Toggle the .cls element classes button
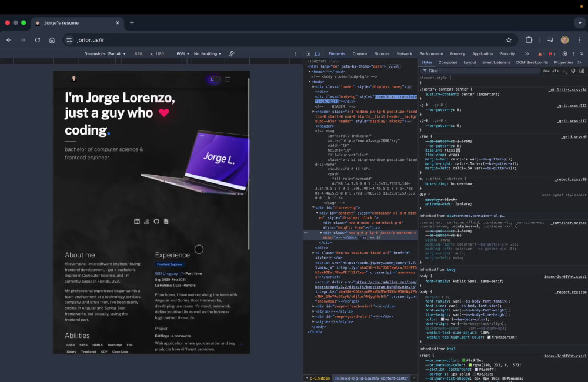 (556, 71)
